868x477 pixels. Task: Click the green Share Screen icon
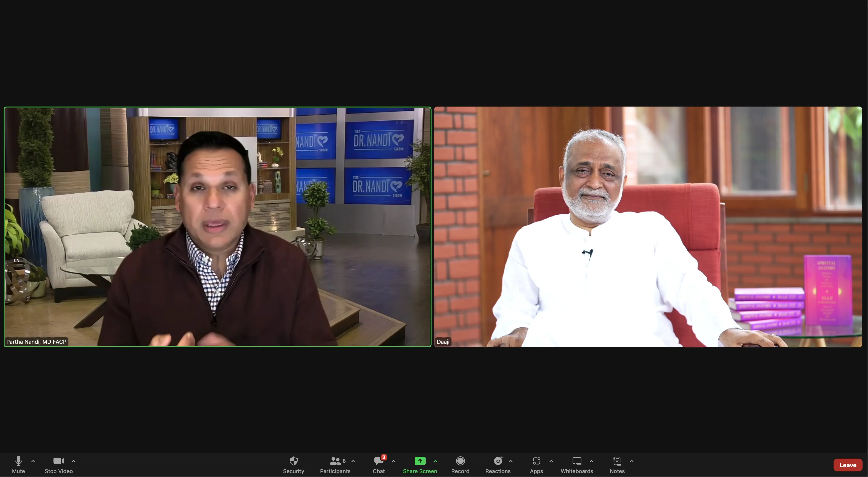pyautogui.click(x=420, y=460)
